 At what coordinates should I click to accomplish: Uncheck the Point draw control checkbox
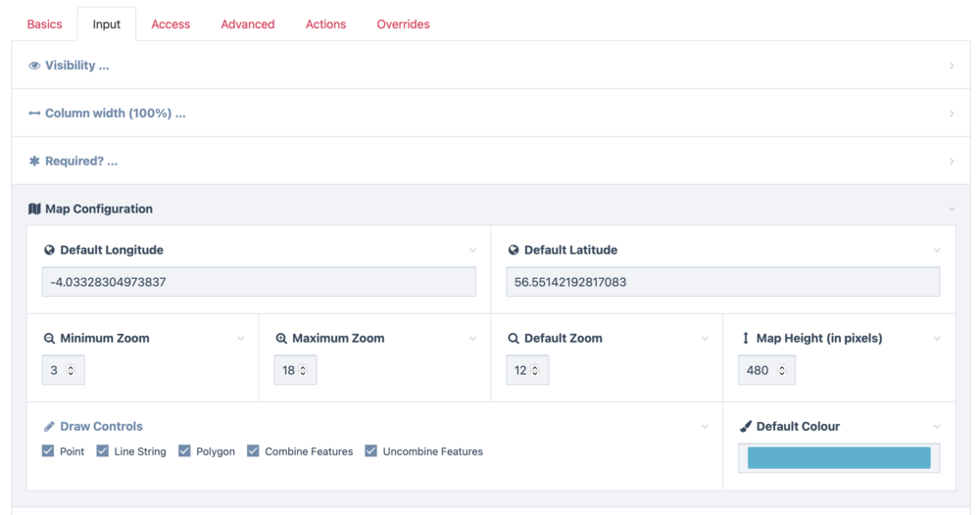click(x=48, y=451)
